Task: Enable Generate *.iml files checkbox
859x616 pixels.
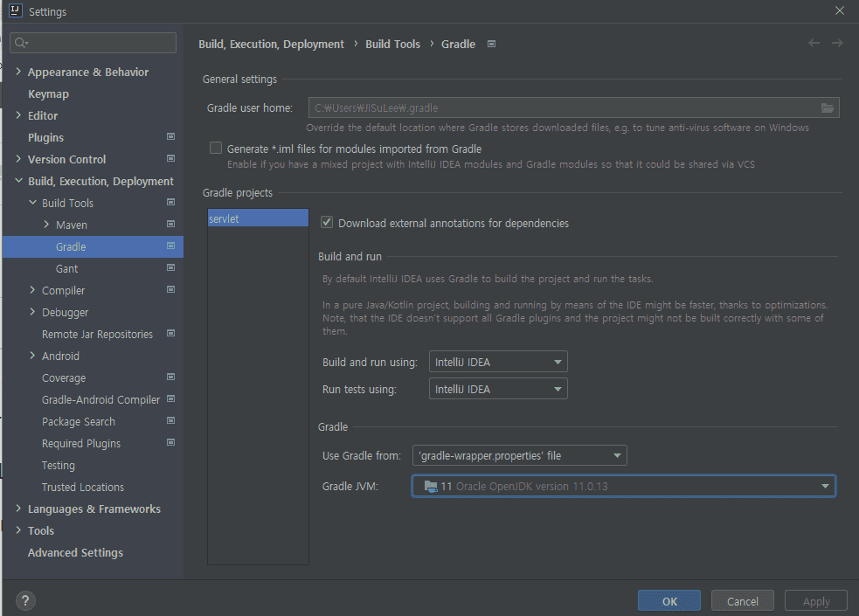Action: (x=216, y=149)
